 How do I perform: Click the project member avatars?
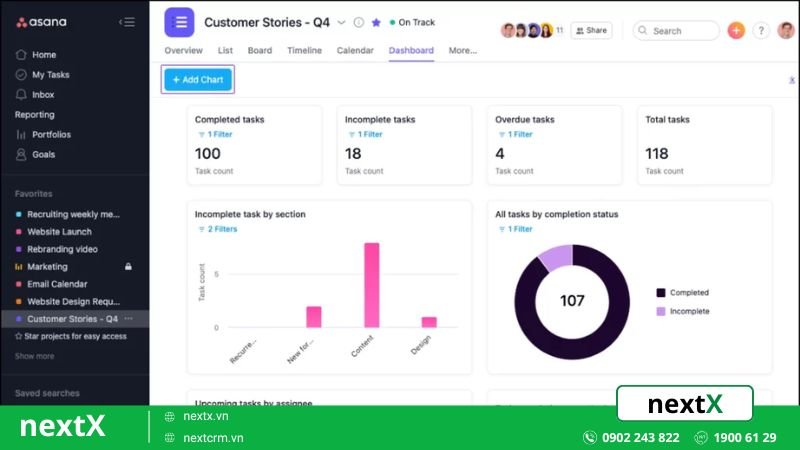click(528, 31)
